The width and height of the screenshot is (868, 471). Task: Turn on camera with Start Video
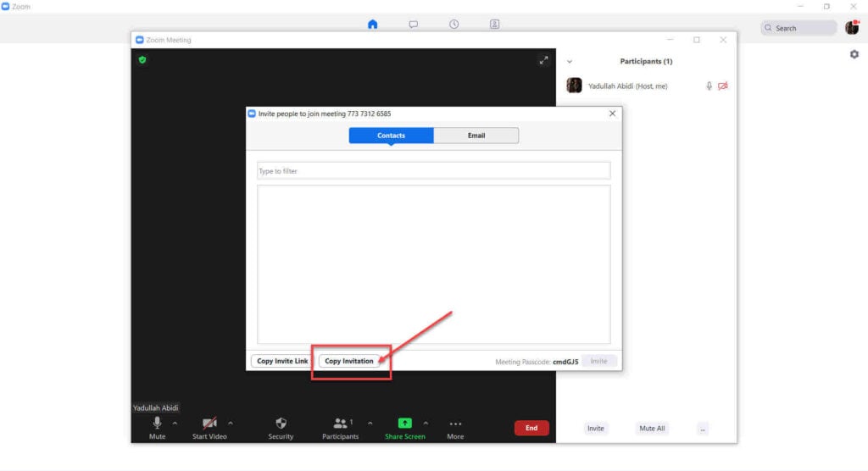pyautogui.click(x=209, y=429)
